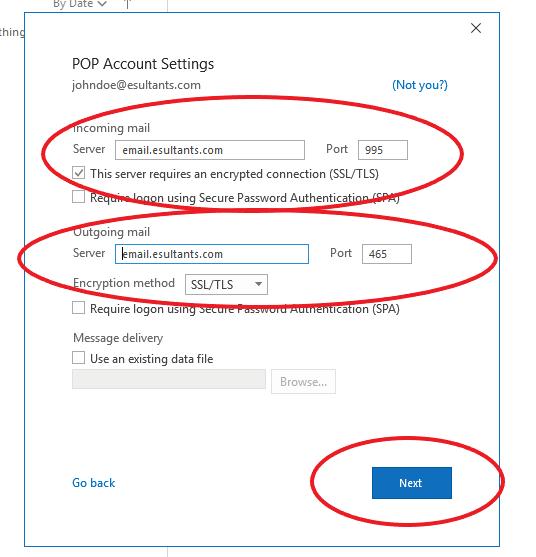Open Encryption method SSL/TLS dropdown

point(226,284)
